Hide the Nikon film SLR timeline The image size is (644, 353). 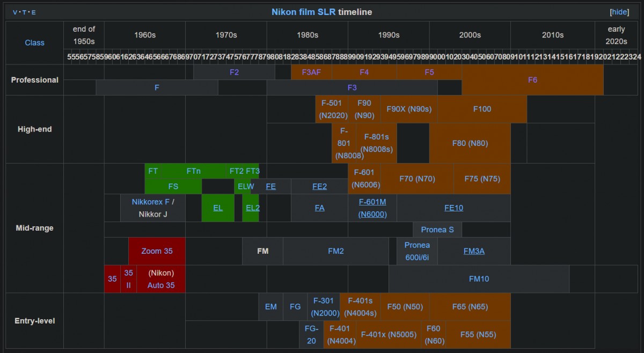coord(620,12)
